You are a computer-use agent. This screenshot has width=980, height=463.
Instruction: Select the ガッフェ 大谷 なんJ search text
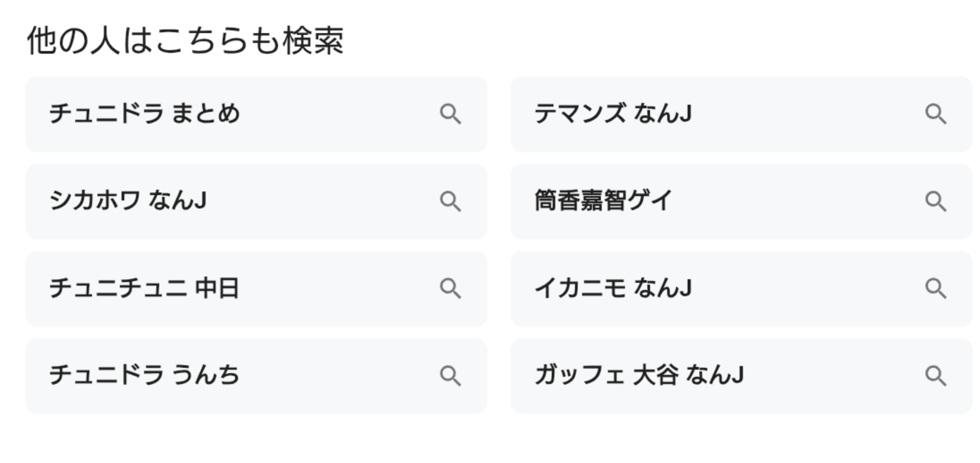click(639, 375)
